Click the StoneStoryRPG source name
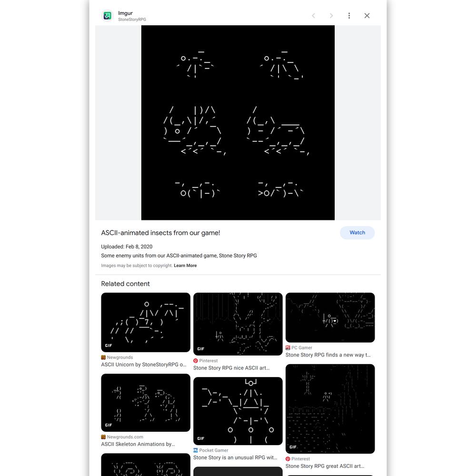 132,20
